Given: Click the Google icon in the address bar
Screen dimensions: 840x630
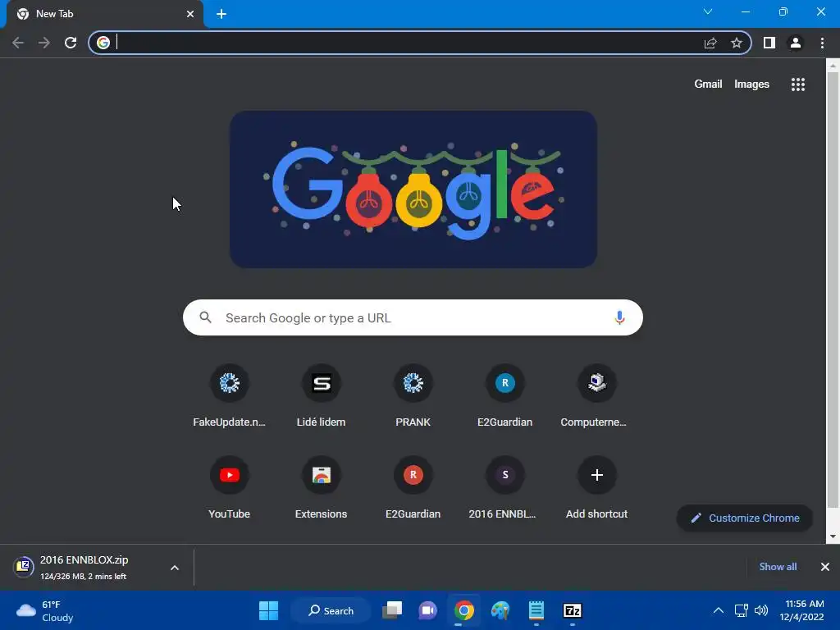Looking at the screenshot, I should (103, 43).
